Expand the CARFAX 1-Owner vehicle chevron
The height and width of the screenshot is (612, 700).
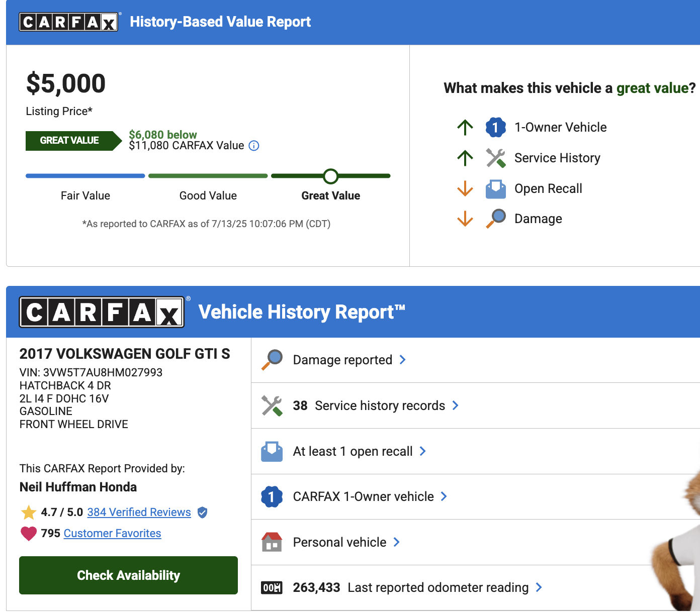444,496
